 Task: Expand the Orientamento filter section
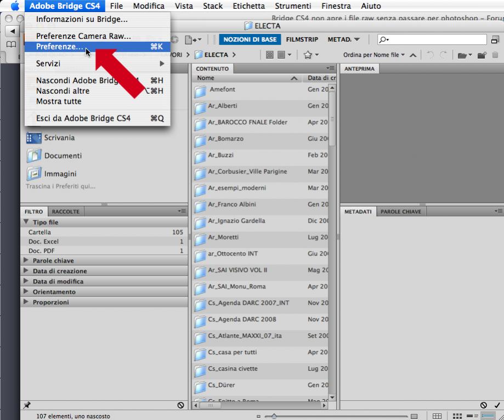[26, 292]
